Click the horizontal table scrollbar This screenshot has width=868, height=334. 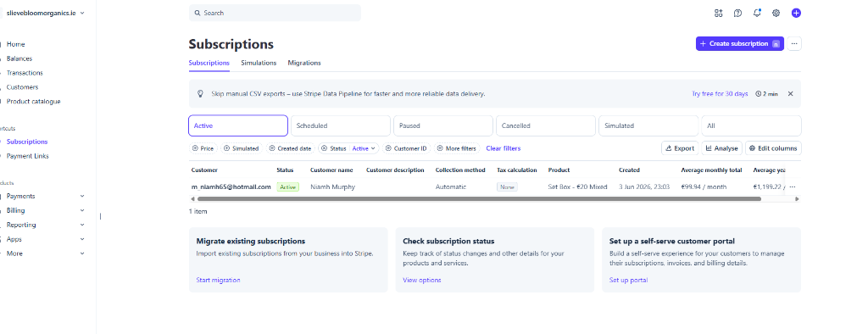[479, 199]
